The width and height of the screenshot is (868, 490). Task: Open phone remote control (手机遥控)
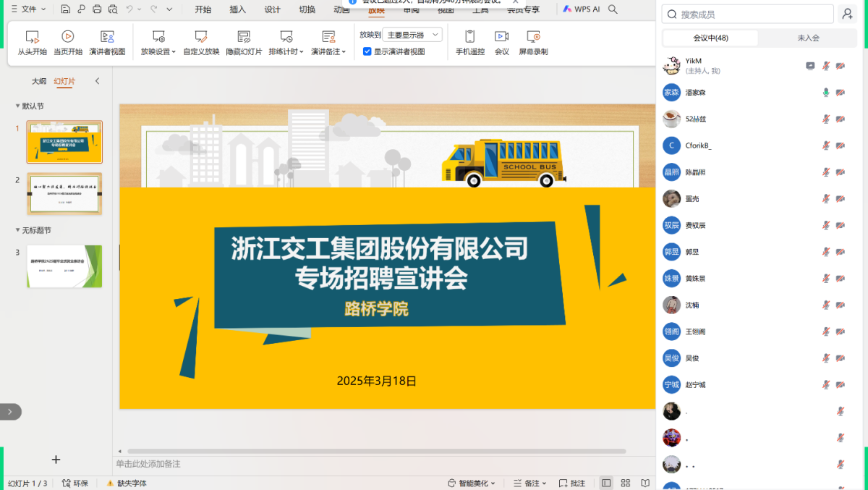[470, 43]
